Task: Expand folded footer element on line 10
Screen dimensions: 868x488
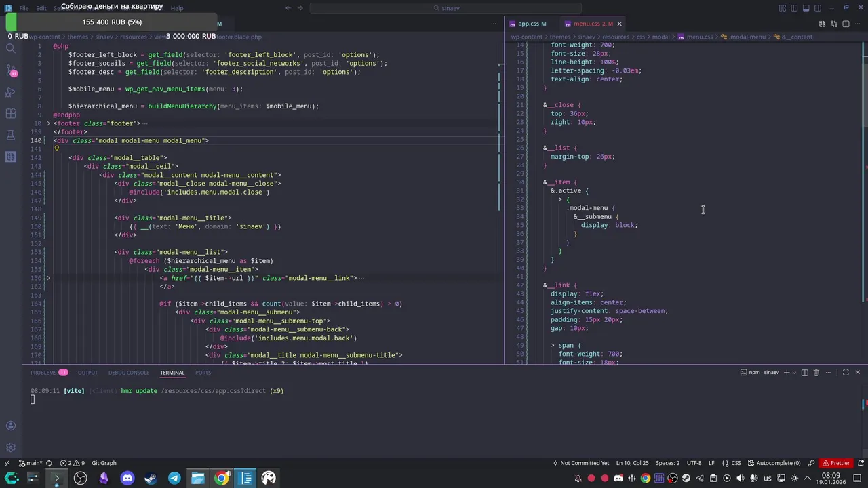Action: click(x=47, y=123)
